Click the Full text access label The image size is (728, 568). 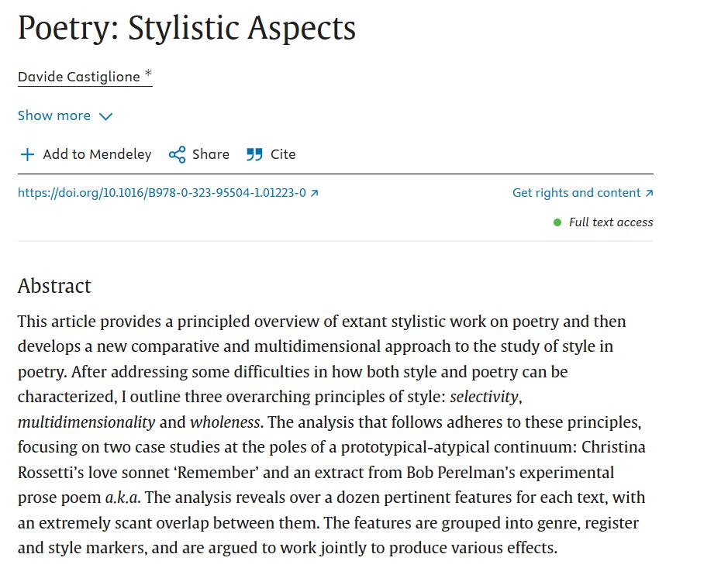(x=611, y=222)
